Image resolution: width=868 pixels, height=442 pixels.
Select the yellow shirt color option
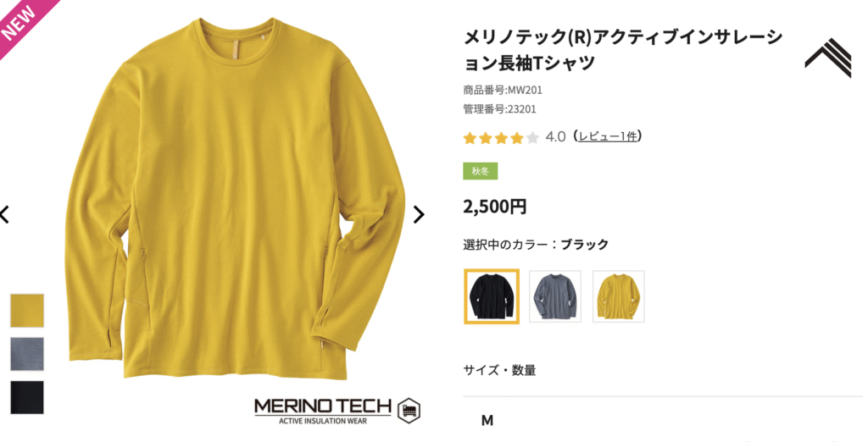(x=618, y=296)
